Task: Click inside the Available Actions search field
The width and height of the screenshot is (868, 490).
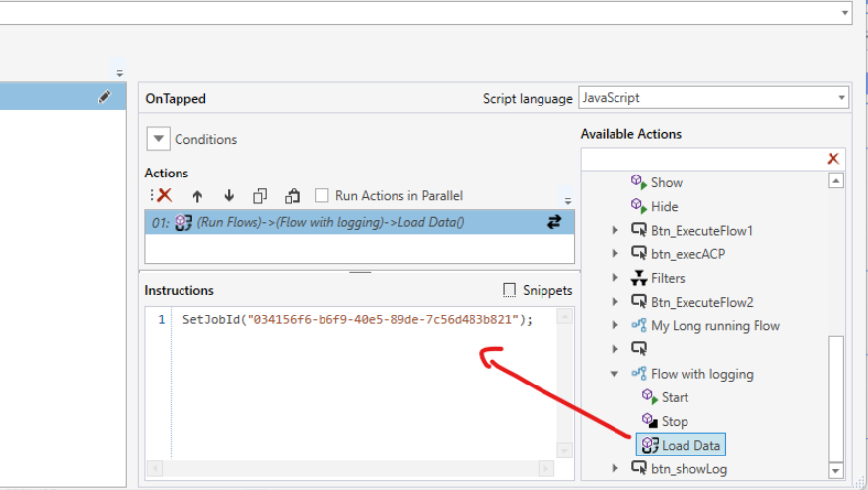Action: (x=702, y=159)
